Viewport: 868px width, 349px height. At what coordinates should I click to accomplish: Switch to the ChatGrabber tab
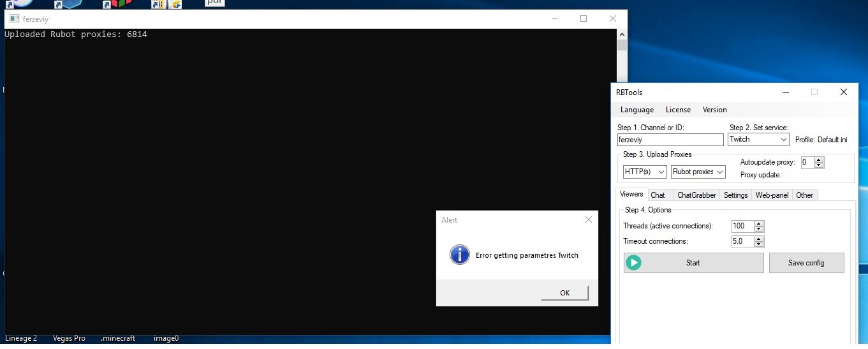pyautogui.click(x=696, y=195)
